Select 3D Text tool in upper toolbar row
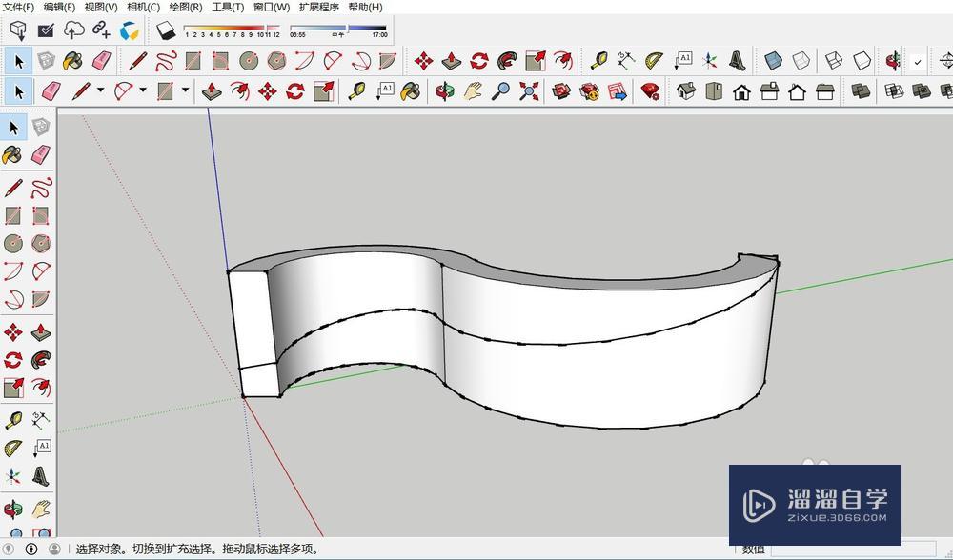Viewport: 953px width, 560px height. pos(737,61)
